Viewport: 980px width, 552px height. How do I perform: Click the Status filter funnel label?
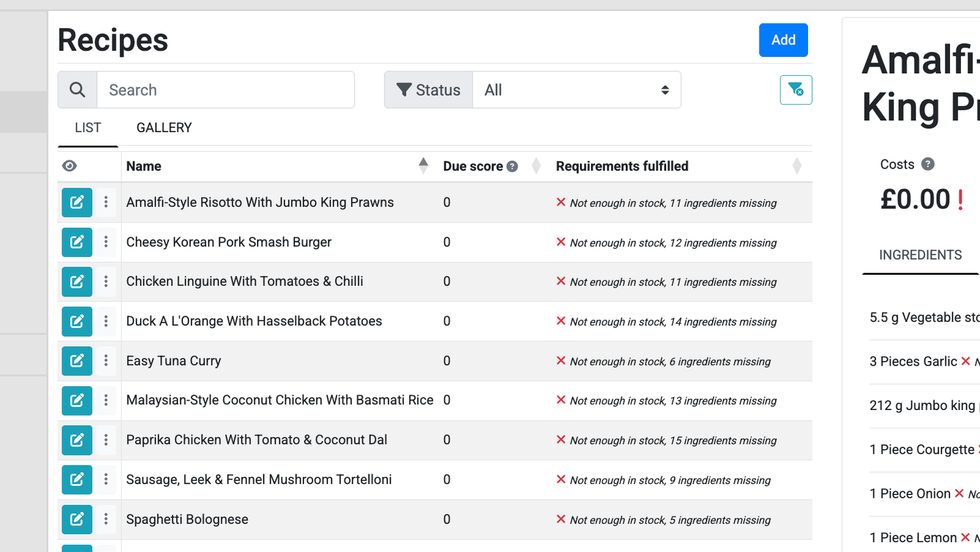tap(428, 90)
